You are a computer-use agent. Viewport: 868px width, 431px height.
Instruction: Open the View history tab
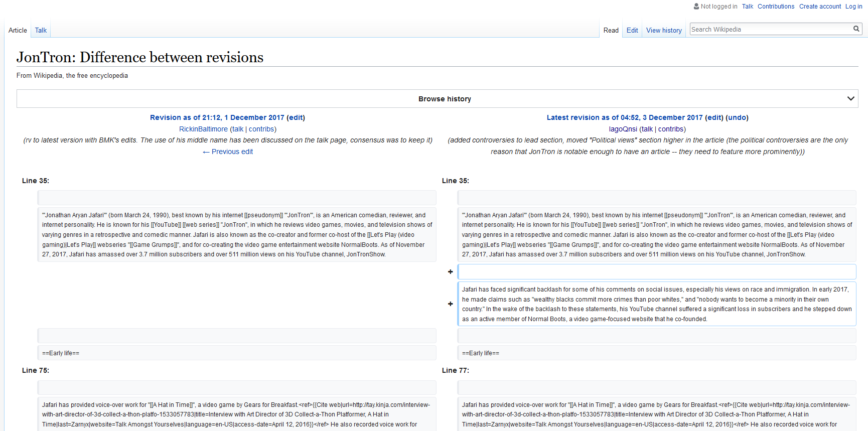click(664, 30)
